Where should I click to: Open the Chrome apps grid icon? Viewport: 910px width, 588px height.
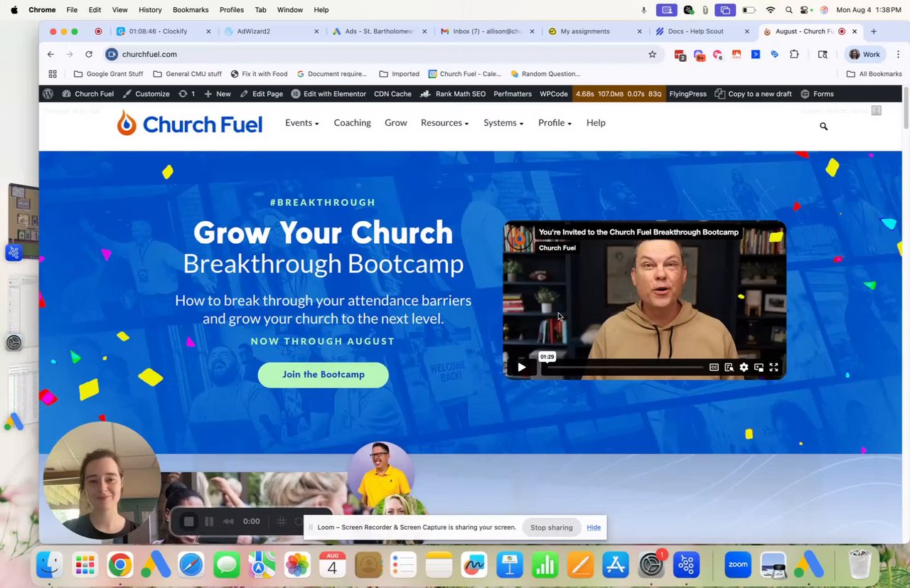(x=53, y=74)
